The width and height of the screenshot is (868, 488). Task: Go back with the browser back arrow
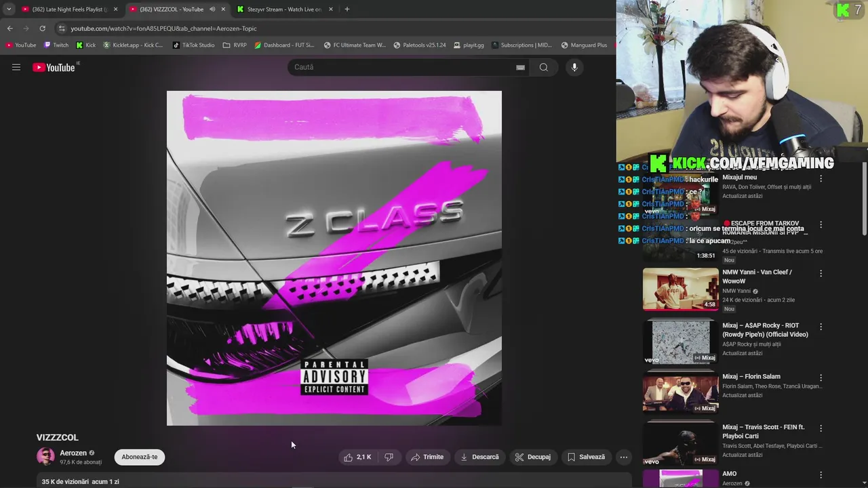pyautogui.click(x=9, y=28)
